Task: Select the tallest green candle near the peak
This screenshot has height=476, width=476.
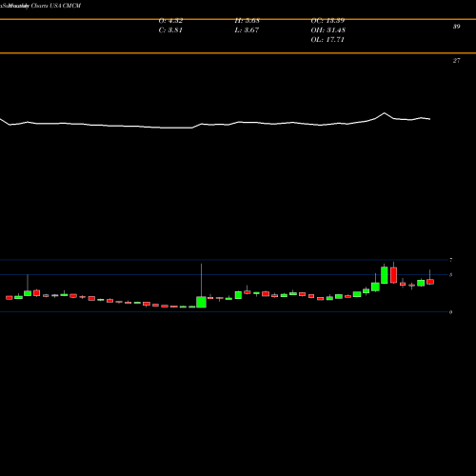Action: 385,275
